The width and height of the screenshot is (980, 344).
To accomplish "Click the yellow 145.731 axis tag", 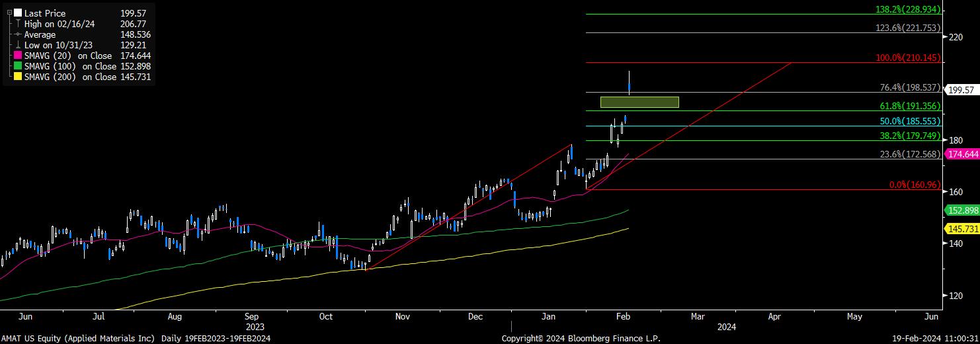I will click(x=962, y=229).
